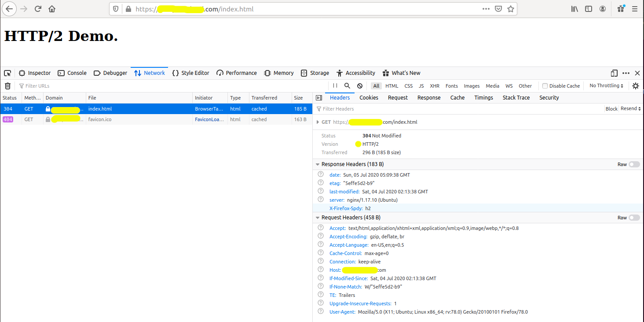The height and width of the screenshot is (322, 644).
Task: Open the Storage panel
Action: (315, 73)
